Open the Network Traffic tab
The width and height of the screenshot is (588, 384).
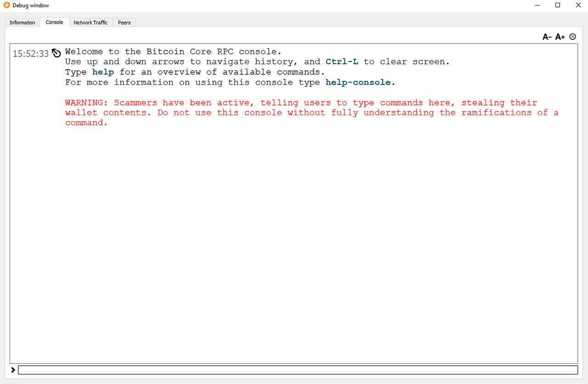[90, 22]
